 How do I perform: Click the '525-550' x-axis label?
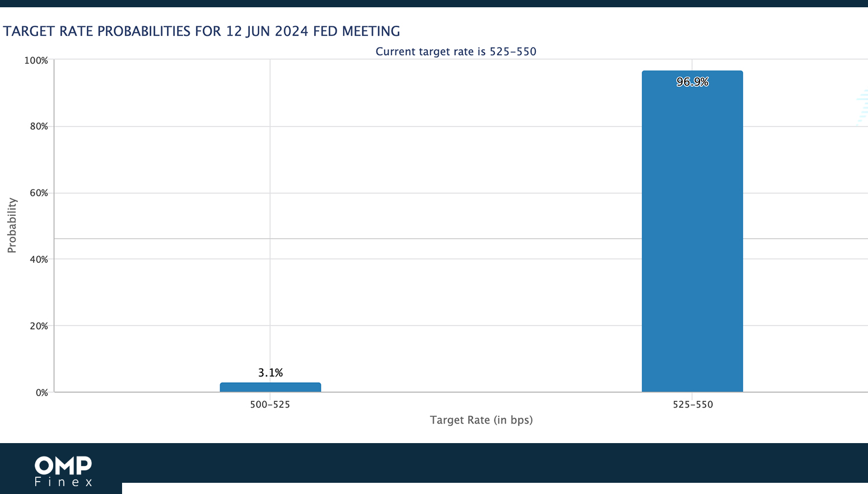tap(693, 404)
